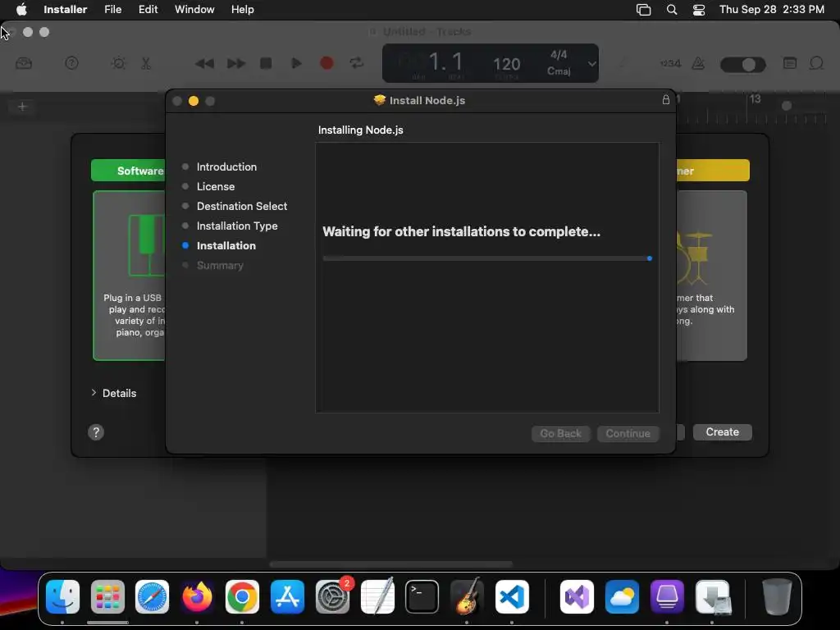Open Spotlight search icon
Viewport: 840px width, 630px height.
coord(671,10)
